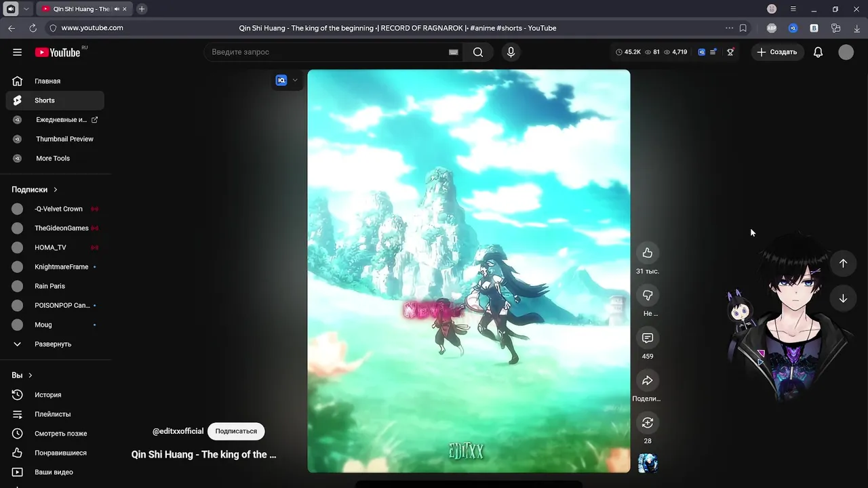868x488 pixels.
Task: Open the address bar three-dots menu
Action: (729, 28)
